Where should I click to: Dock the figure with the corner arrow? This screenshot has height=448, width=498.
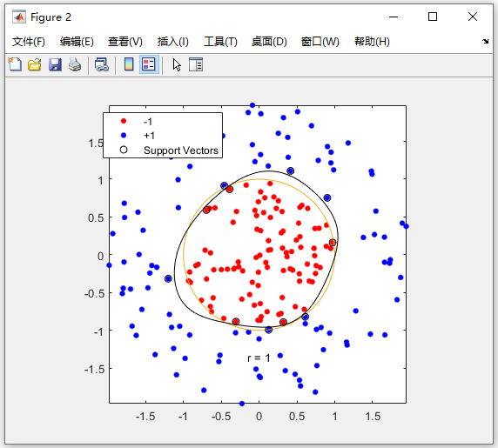(485, 41)
